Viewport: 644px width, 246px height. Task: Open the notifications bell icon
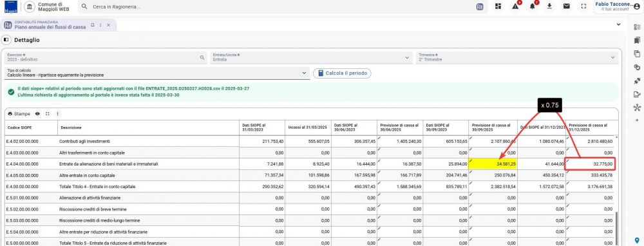[x=533, y=6]
